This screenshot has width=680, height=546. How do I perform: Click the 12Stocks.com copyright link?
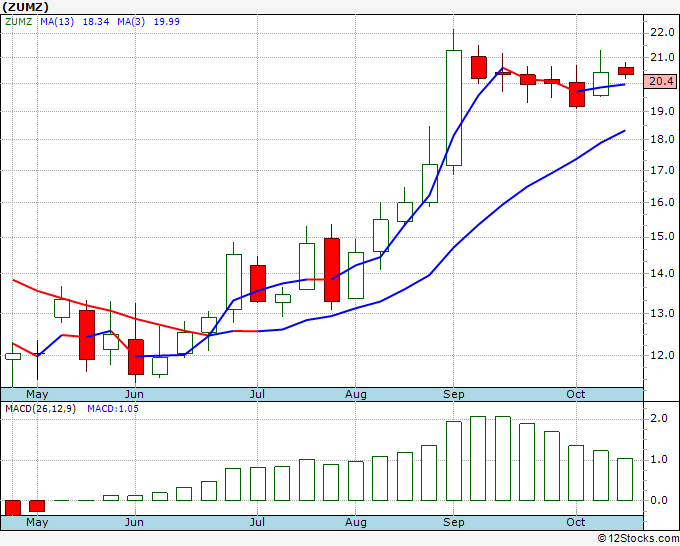pos(638,538)
